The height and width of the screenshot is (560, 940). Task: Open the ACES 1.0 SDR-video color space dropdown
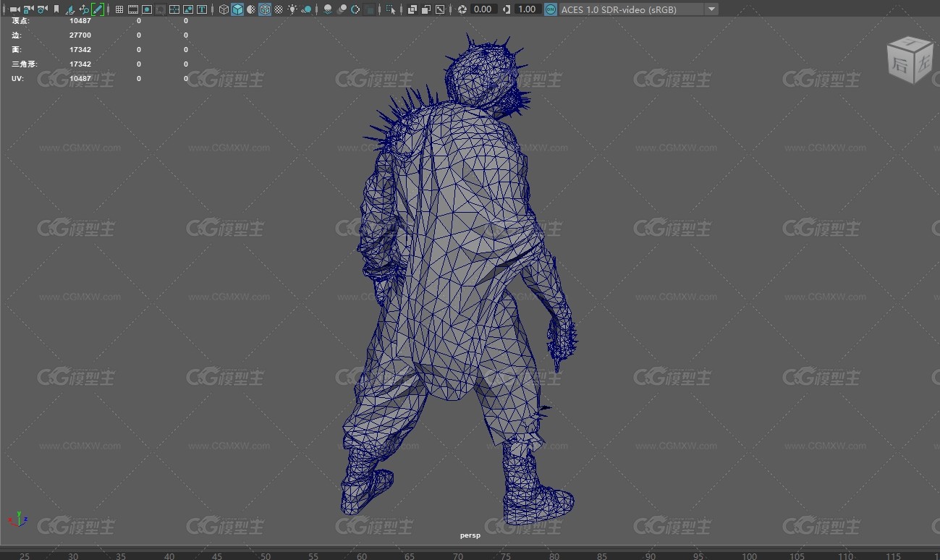[638, 9]
